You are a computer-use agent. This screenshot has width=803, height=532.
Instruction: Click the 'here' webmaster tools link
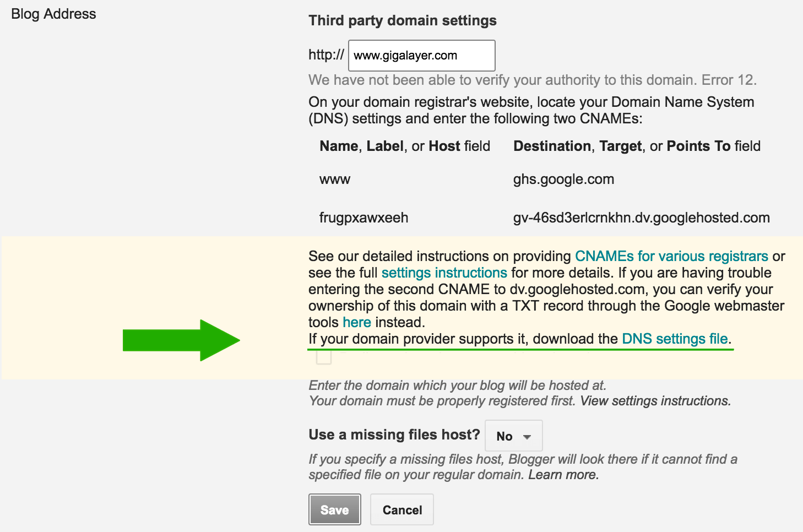356,322
